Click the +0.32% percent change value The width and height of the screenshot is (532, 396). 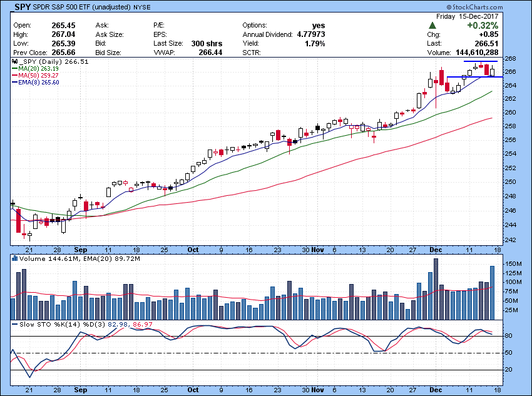click(483, 26)
